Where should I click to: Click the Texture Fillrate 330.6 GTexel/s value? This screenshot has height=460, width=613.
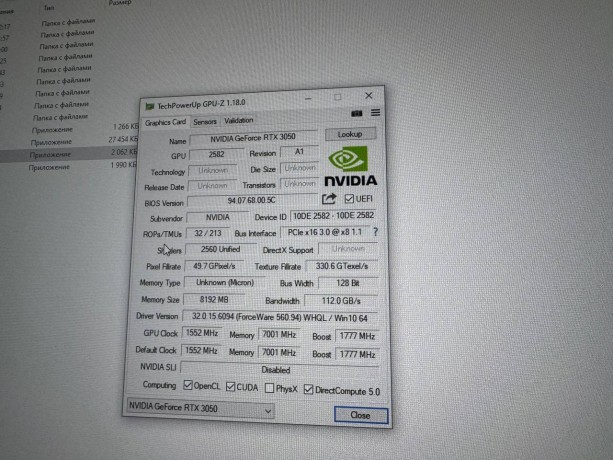[x=342, y=266]
